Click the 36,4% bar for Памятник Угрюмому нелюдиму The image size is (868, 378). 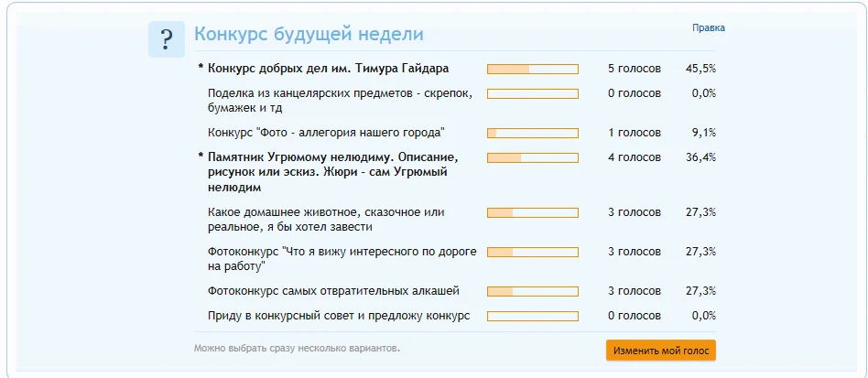(x=533, y=157)
